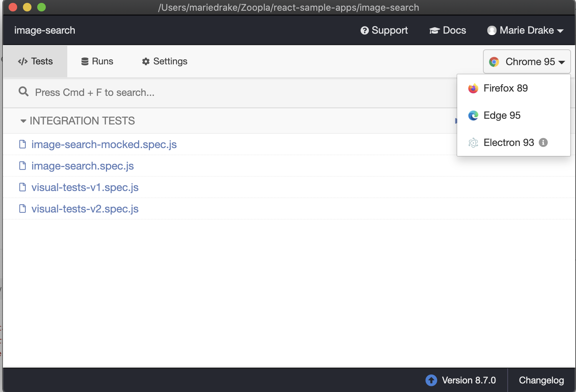Click the Chrome logo icon
Image resolution: width=576 pixels, height=392 pixels.
click(494, 62)
